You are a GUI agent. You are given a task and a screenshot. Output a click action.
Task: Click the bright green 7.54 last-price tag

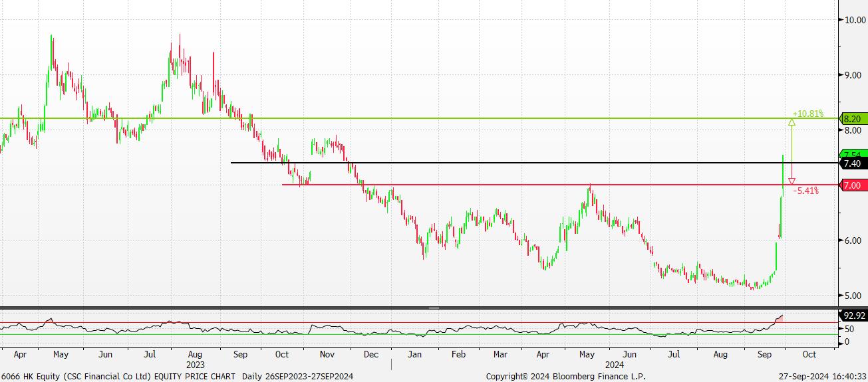click(x=853, y=154)
